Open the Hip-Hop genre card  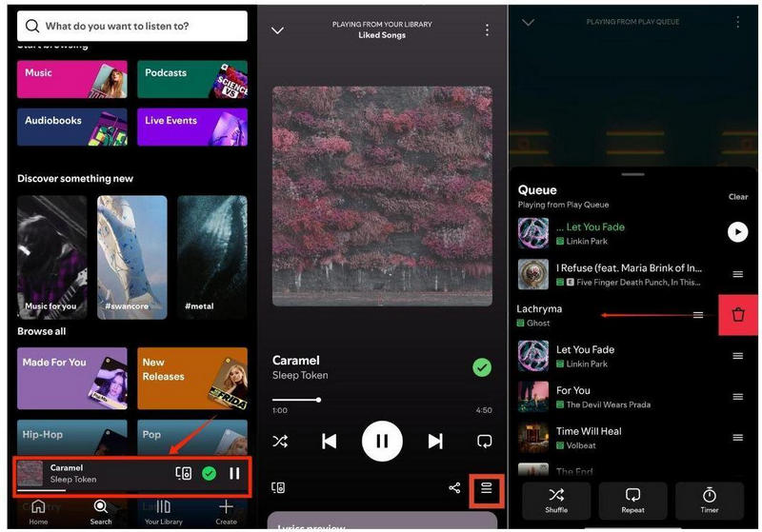pos(72,438)
